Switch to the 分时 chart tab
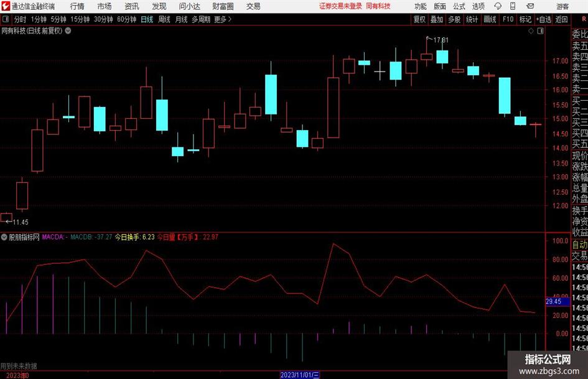Viewport: 588px width, 379px height. pyautogui.click(x=20, y=19)
